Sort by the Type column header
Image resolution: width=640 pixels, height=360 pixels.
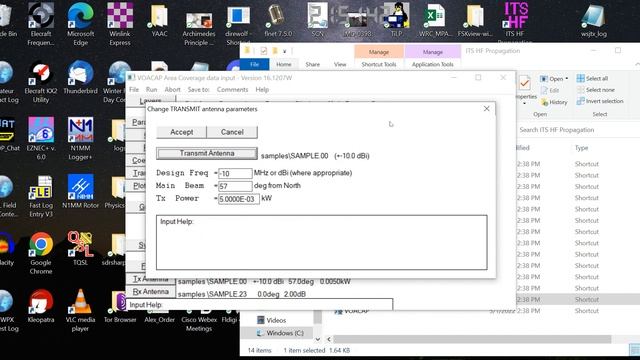pyautogui.click(x=582, y=148)
